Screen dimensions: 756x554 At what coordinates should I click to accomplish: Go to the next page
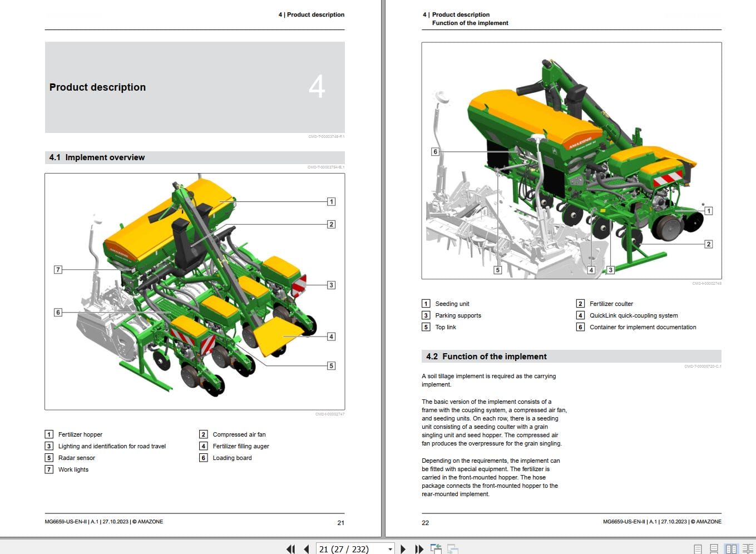[403, 549]
